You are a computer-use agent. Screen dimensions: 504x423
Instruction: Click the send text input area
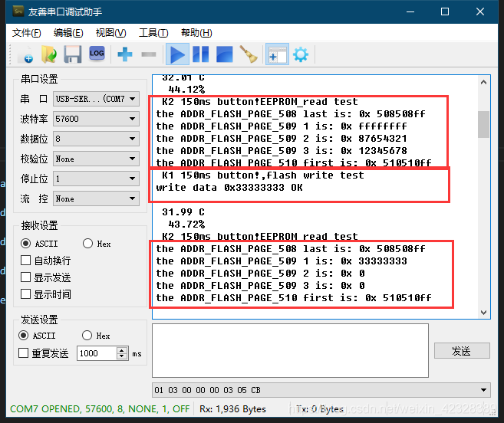[290, 350]
